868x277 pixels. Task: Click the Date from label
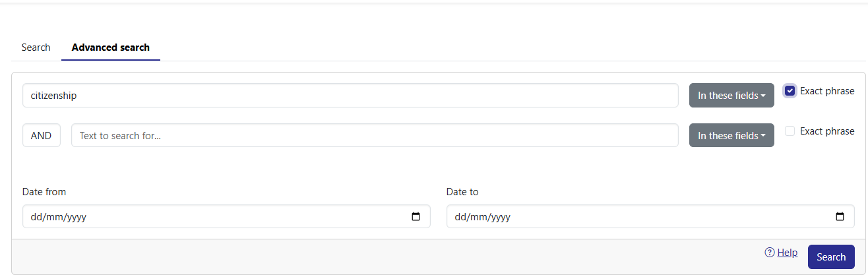click(x=44, y=192)
